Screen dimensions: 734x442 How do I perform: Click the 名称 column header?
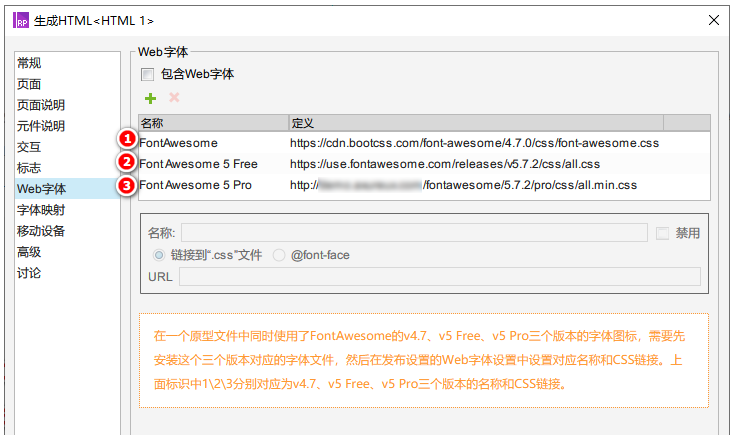tap(213, 123)
